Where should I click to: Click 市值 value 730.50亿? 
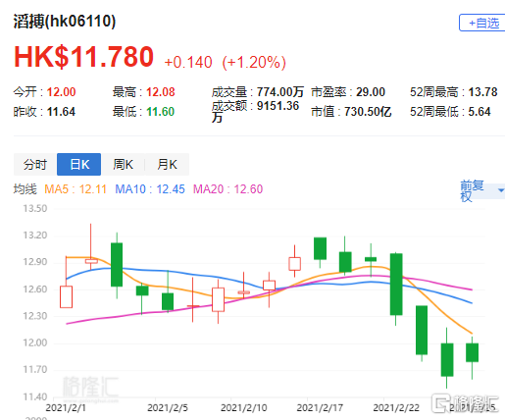pos(368,112)
